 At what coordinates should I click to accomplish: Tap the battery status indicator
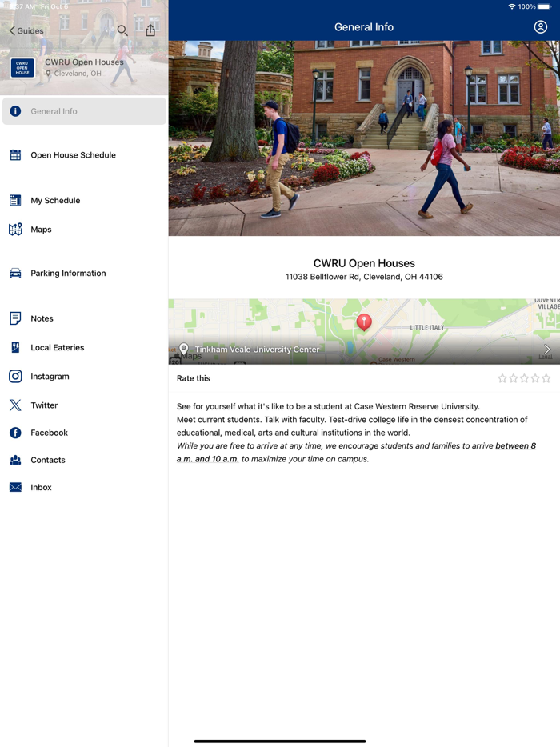pyautogui.click(x=544, y=6)
